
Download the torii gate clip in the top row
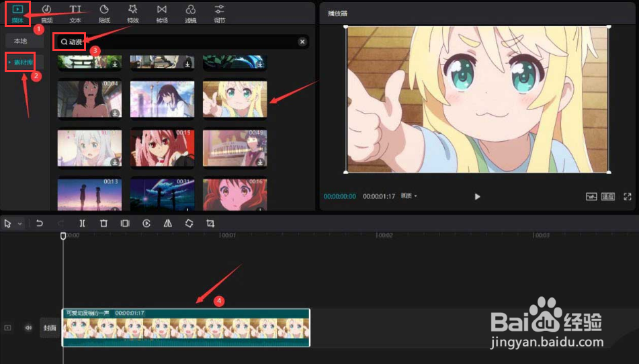click(x=115, y=64)
